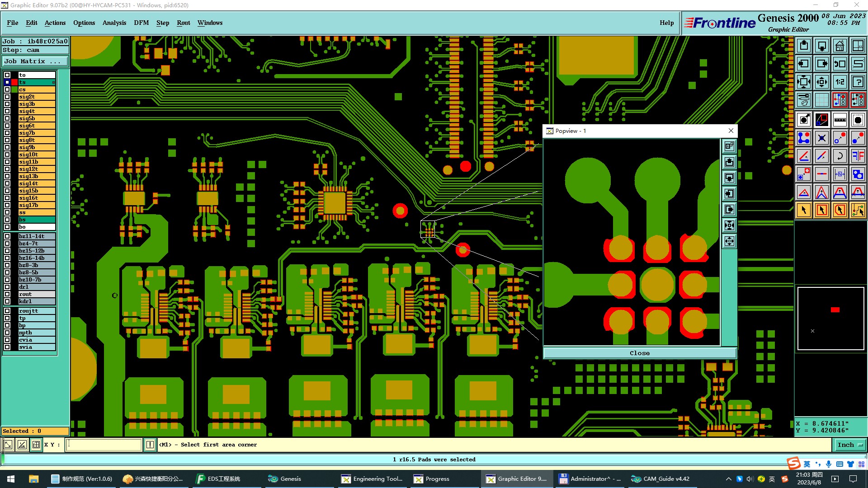
Task: Toggle the grid display icon
Action: 821,100
